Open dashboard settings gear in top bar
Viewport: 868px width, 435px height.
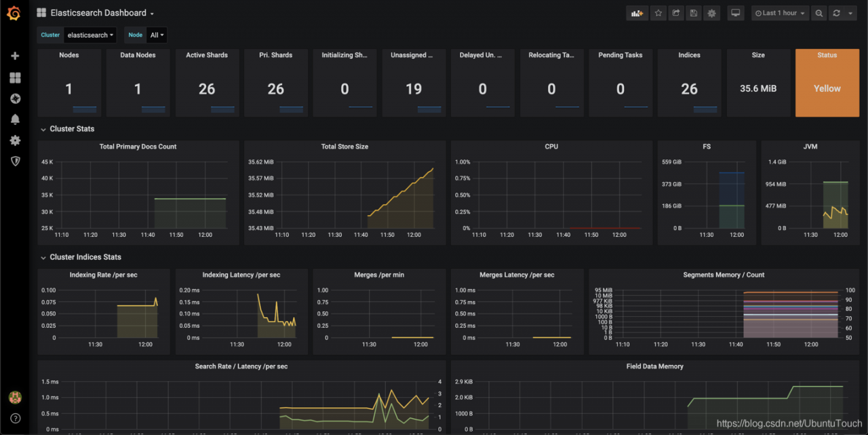tap(711, 13)
